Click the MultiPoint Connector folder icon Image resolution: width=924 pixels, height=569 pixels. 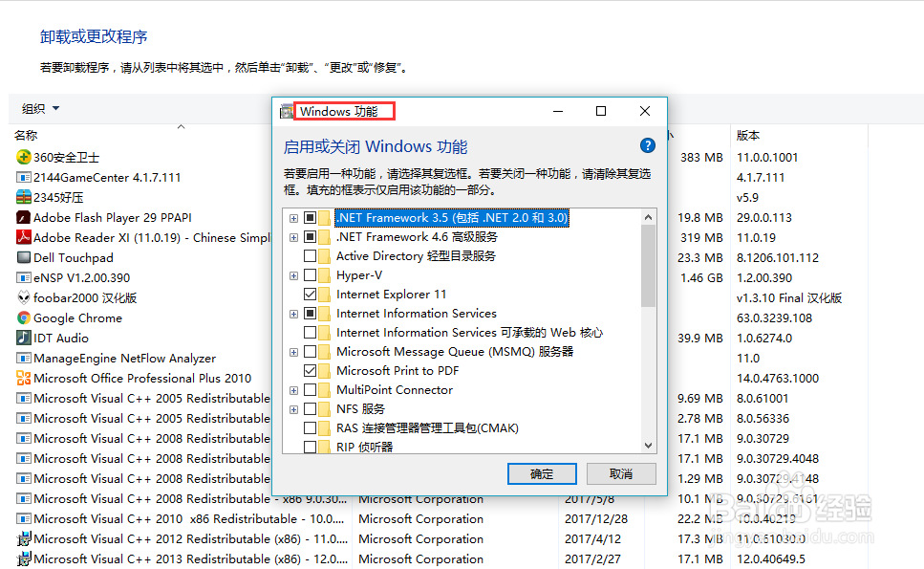point(325,390)
